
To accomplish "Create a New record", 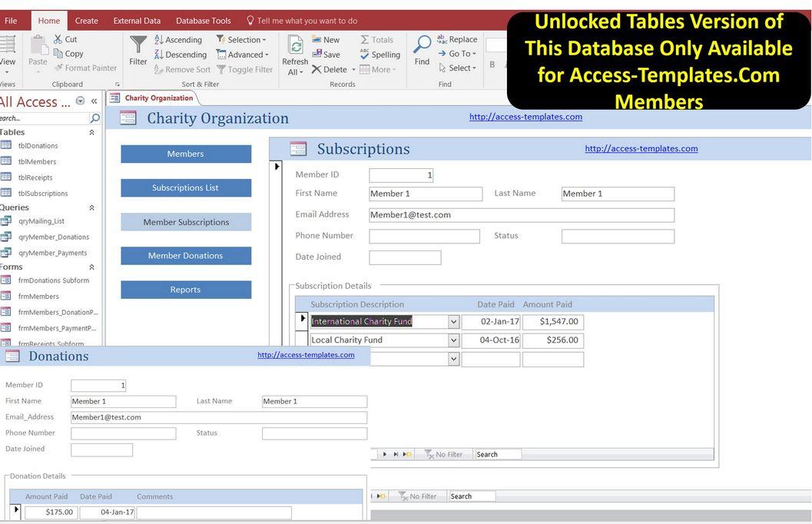I will pyautogui.click(x=326, y=40).
